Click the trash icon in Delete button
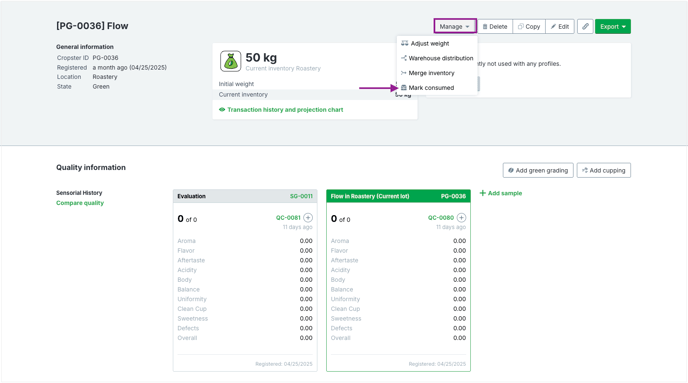688x383 pixels. [485, 27]
